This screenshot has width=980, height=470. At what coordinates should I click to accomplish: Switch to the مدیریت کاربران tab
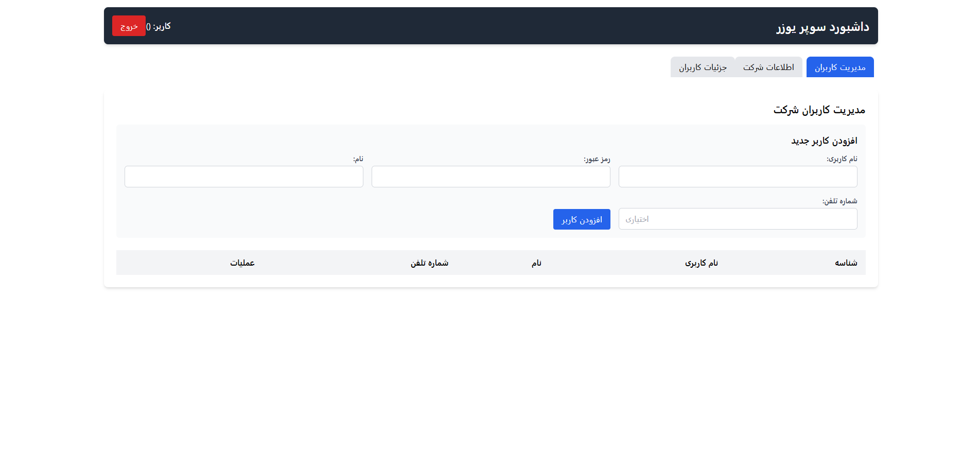click(x=840, y=67)
